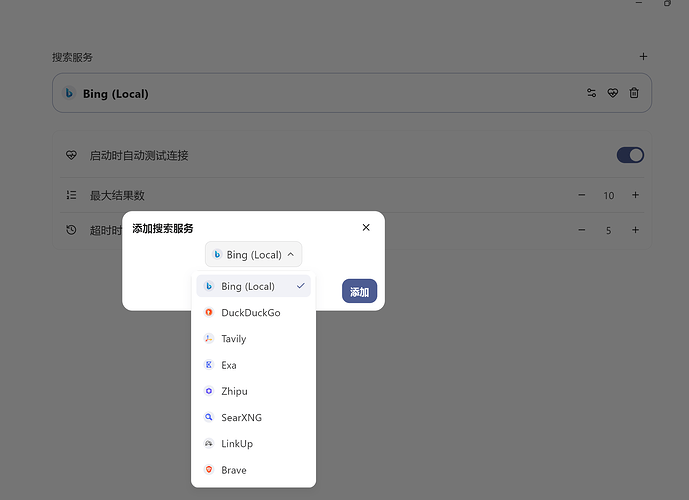Collapse the Bing (Local) service dropdown
This screenshot has height=500, width=689.
(254, 254)
